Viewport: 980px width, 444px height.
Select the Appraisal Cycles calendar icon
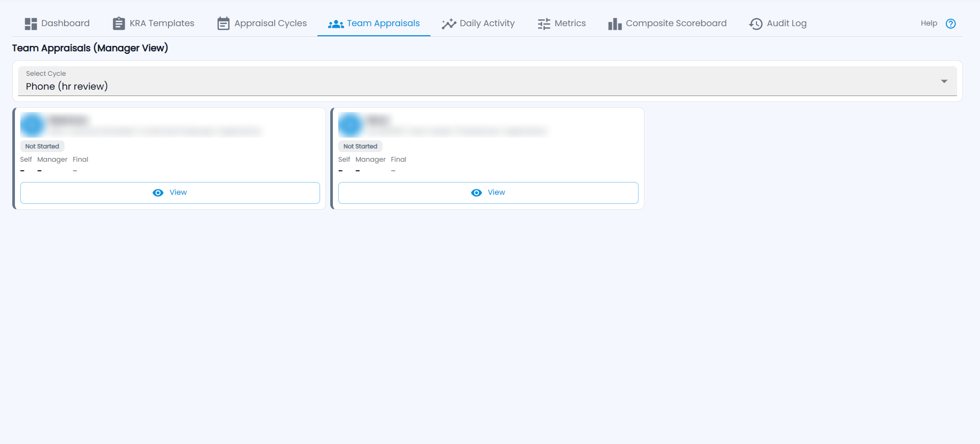point(224,23)
